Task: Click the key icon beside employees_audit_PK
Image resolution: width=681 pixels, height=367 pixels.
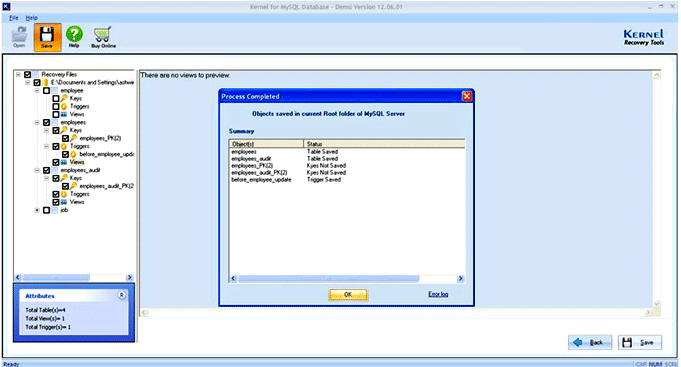Action: [x=74, y=186]
